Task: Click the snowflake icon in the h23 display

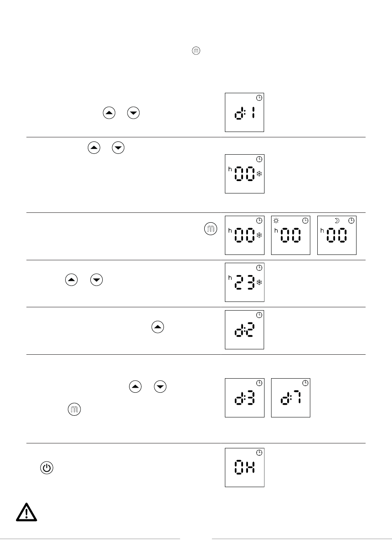Action: tap(259, 283)
